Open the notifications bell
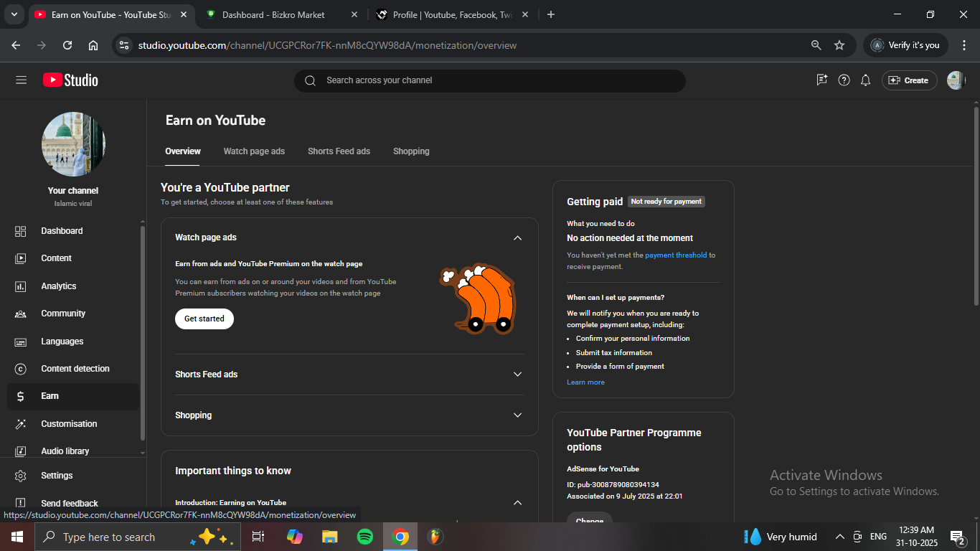Screen dimensions: 980x551 tap(865, 80)
